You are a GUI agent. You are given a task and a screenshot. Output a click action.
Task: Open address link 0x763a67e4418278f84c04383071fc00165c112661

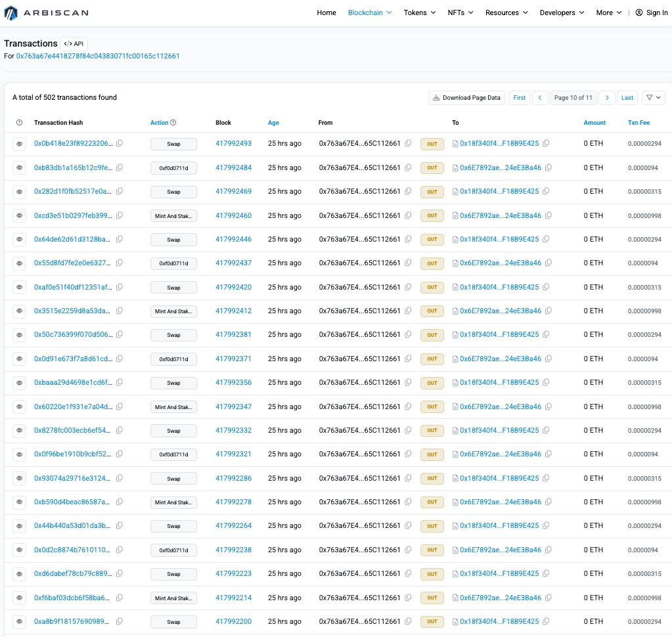point(98,56)
